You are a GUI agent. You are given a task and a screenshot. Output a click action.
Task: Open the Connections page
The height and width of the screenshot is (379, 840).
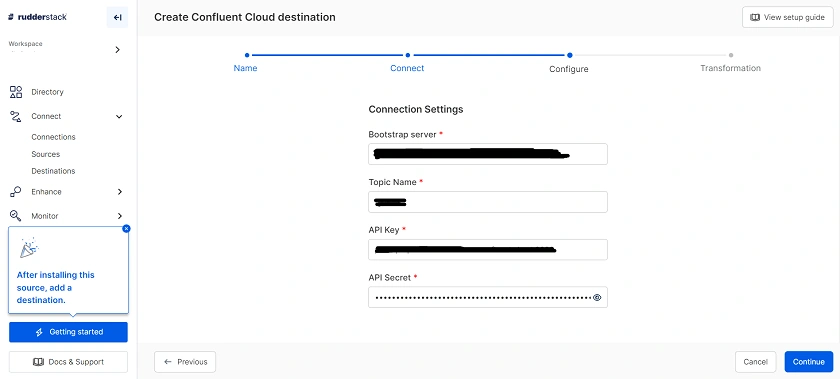(54, 137)
